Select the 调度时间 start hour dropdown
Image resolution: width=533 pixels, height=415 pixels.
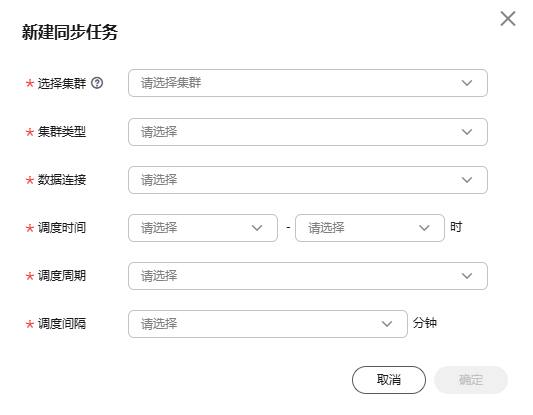click(x=203, y=228)
